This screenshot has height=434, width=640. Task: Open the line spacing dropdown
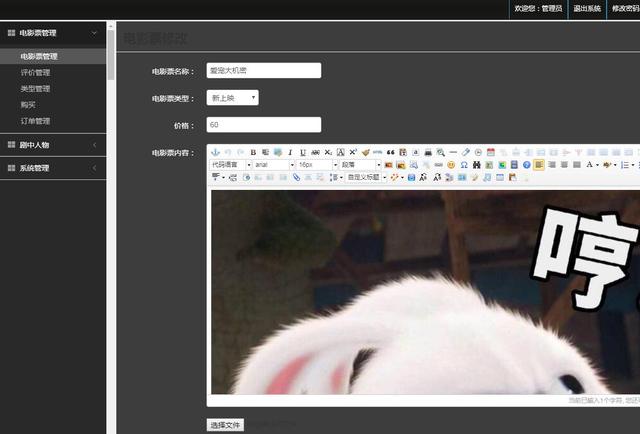pos(337,177)
